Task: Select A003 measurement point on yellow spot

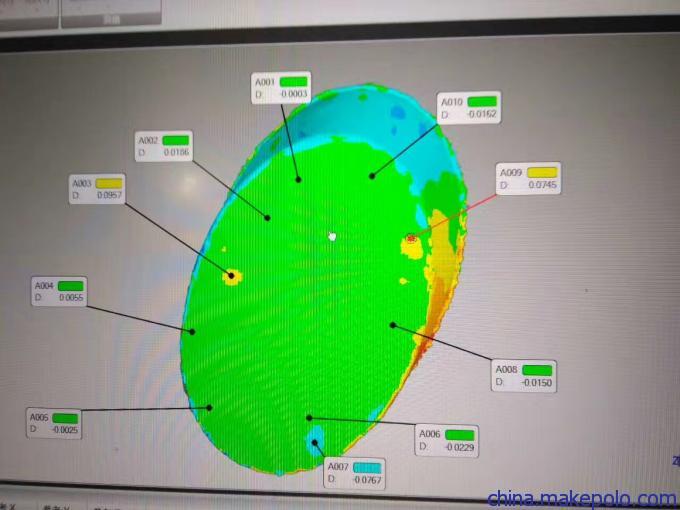Action: (x=232, y=275)
